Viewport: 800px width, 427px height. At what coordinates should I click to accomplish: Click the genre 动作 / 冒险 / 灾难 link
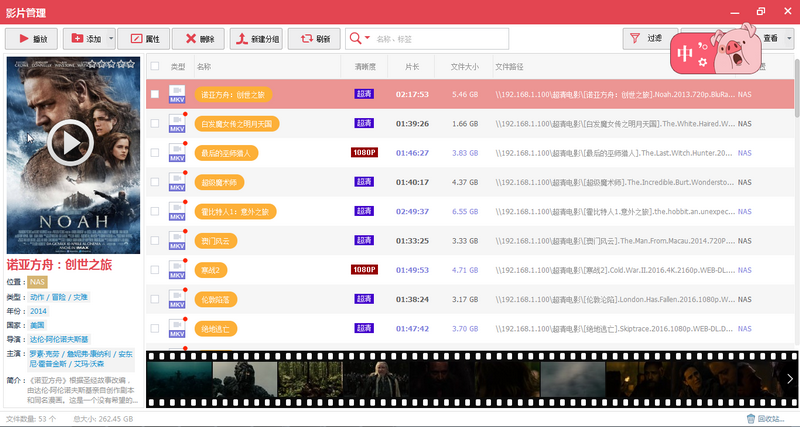click(x=59, y=297)
